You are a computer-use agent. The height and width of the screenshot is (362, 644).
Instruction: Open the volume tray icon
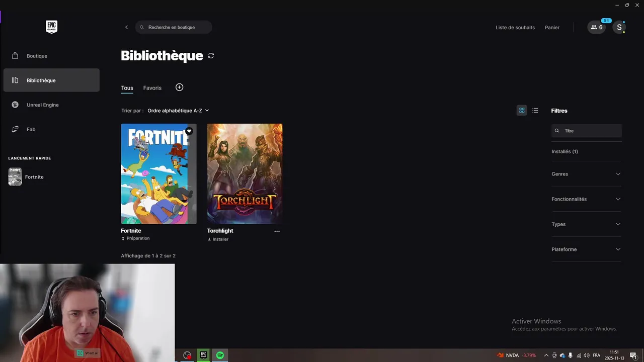(587, 355)
